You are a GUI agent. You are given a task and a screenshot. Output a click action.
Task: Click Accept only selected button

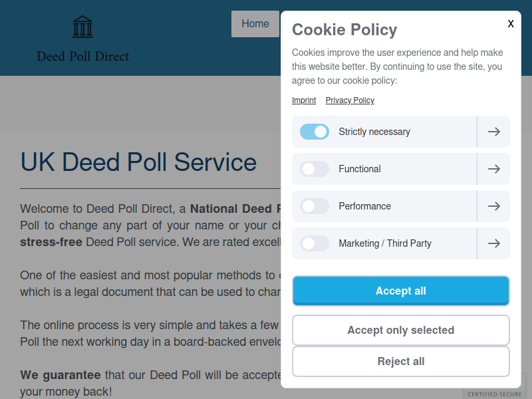point(401,330)
